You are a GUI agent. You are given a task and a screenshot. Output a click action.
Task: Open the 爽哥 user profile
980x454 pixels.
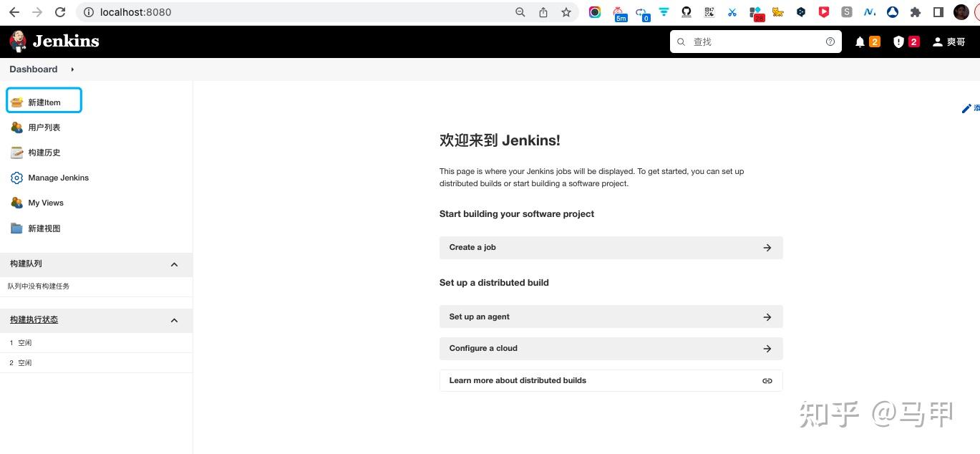(949, 42)
